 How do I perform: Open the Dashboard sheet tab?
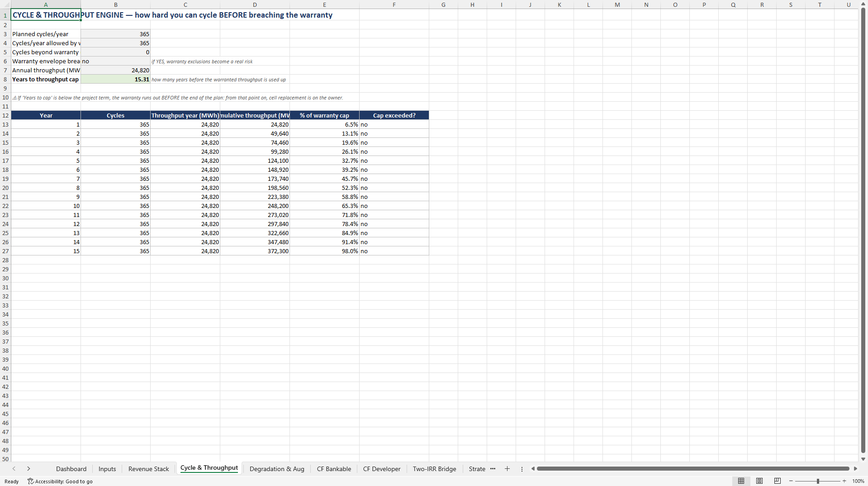pos(71,469)
